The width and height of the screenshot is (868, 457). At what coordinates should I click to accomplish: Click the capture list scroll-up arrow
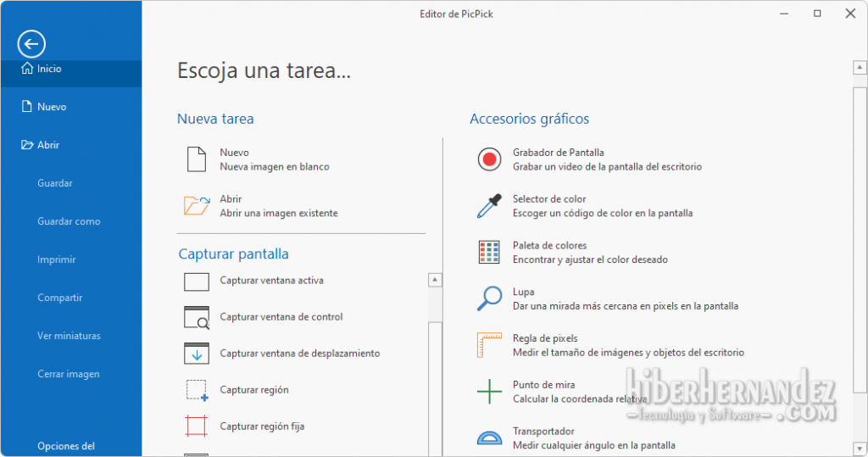point(435,280)
